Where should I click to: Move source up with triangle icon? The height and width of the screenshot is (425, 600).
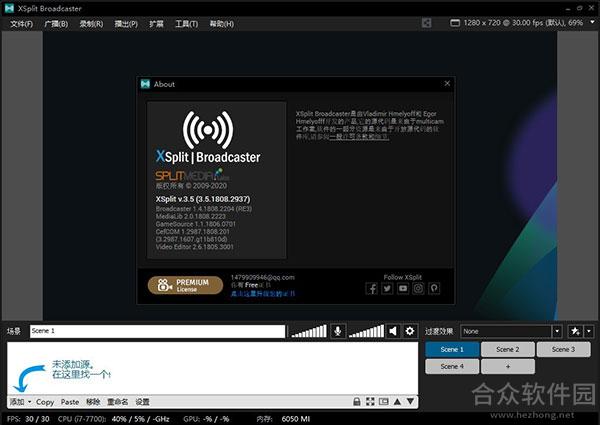[397, 401]
